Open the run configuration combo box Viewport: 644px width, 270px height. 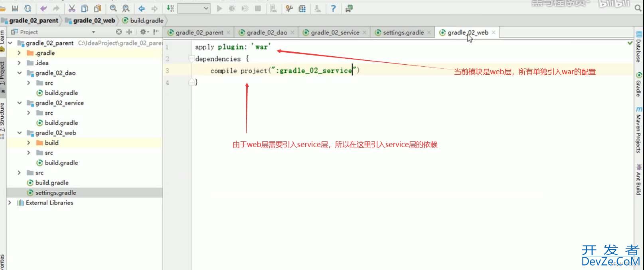[x=194, y=8]
